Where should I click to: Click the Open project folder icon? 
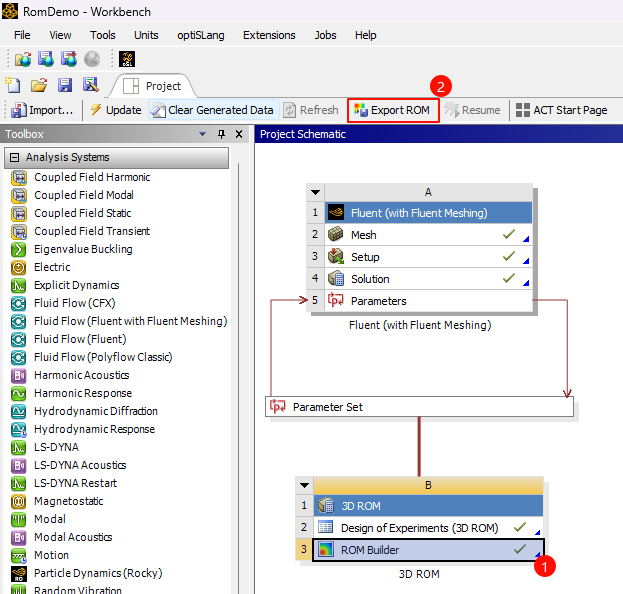click(39, 85)
